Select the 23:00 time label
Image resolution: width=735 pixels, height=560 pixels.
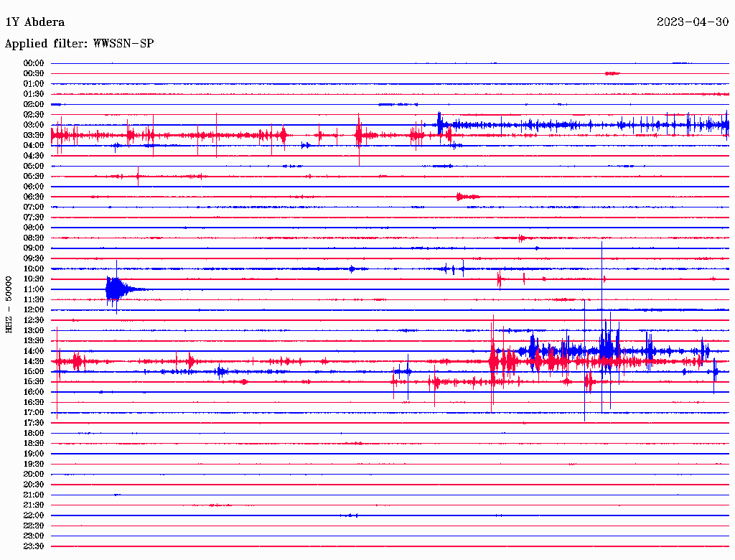34,536
